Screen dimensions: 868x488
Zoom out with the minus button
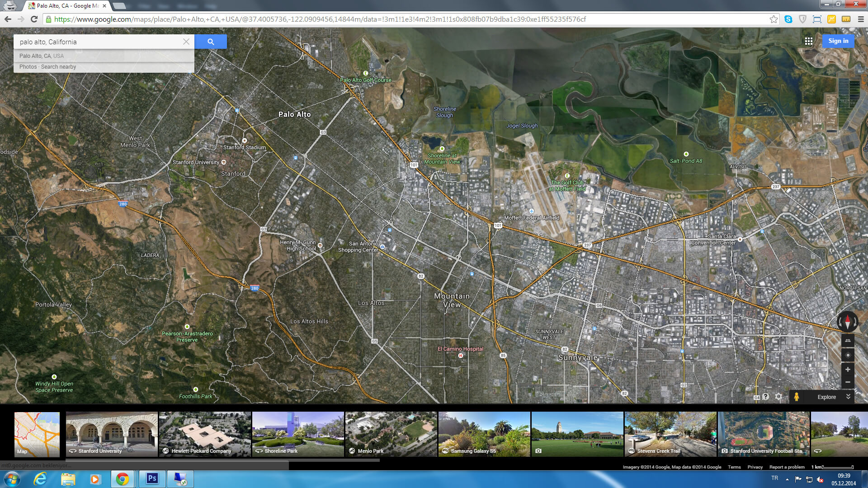[x=848, y=382]
